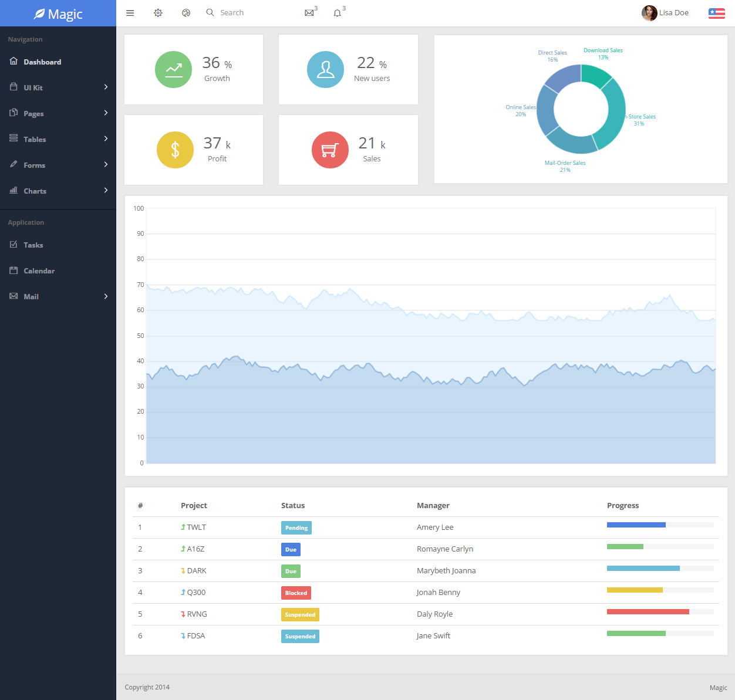This screenshot has width=735, height=700.
Task: Expand the Forms chevron
Action: (106, 164)
